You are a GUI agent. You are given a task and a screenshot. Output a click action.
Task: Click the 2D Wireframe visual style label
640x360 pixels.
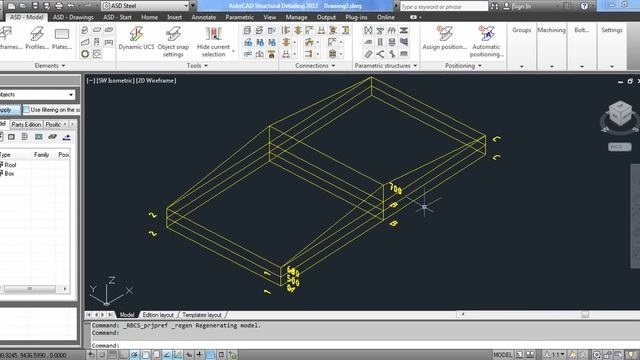[156, 80]
